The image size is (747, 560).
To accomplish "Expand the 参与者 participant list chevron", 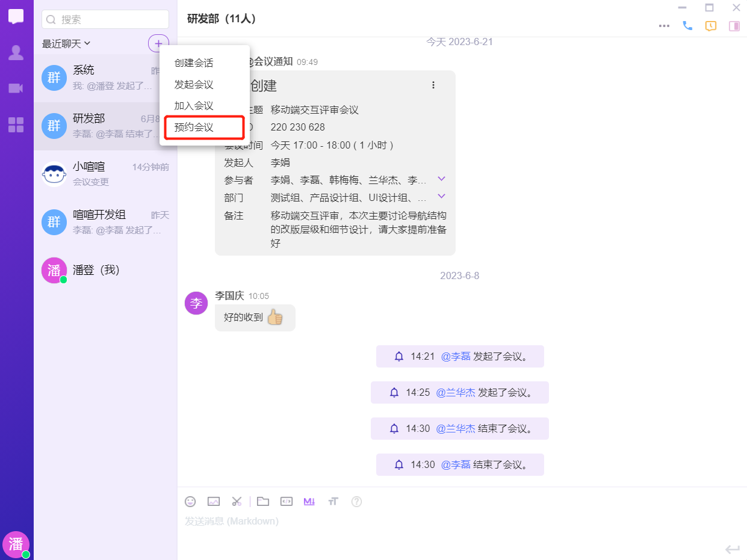I will pyautogui.click(x=441, y=179).
